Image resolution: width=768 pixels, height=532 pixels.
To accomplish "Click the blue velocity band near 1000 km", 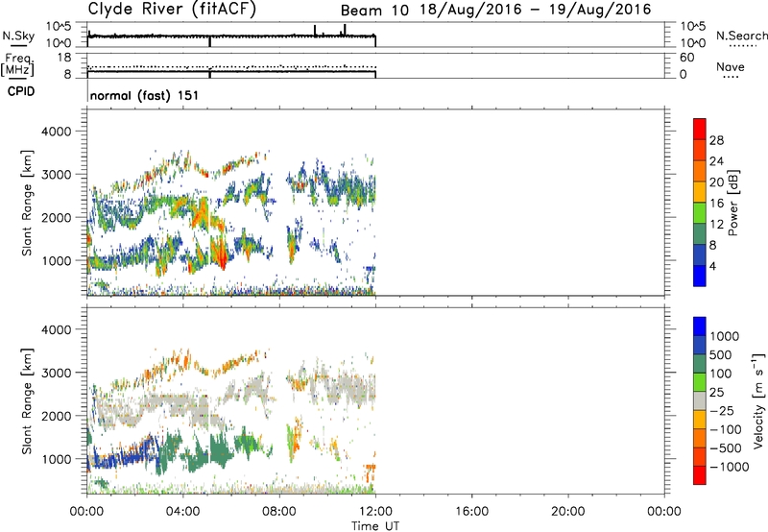I will click(125, 459).
